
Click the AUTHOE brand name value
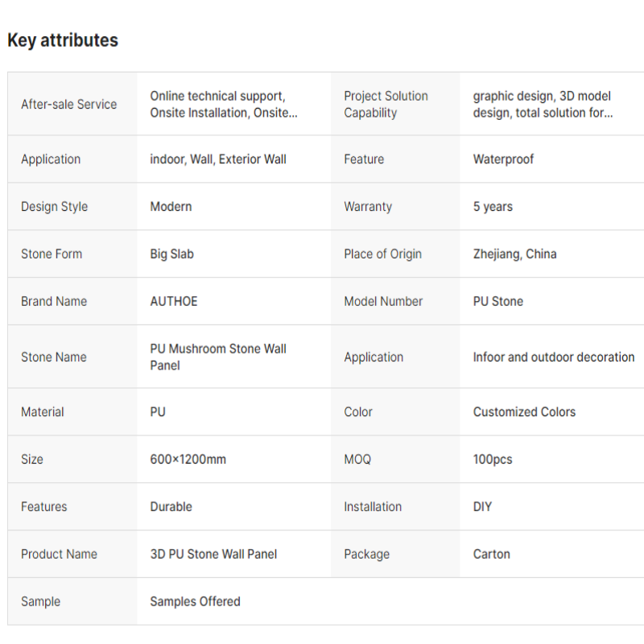click(173, 302)
